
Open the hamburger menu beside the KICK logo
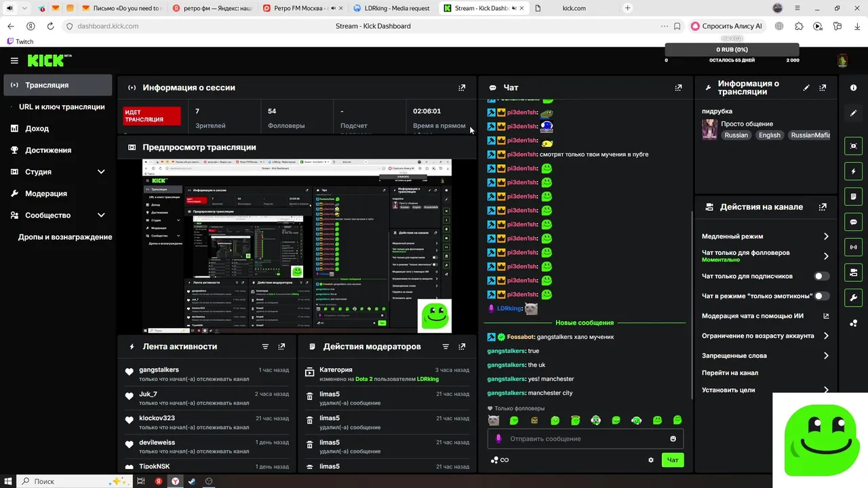pos(14,60)
